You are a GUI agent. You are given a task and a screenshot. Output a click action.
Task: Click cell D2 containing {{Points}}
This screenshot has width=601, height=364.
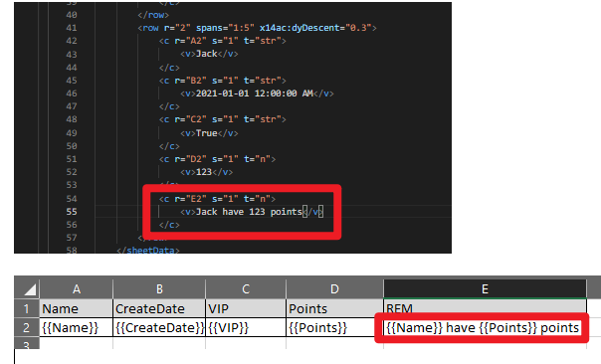coord(334,327)
